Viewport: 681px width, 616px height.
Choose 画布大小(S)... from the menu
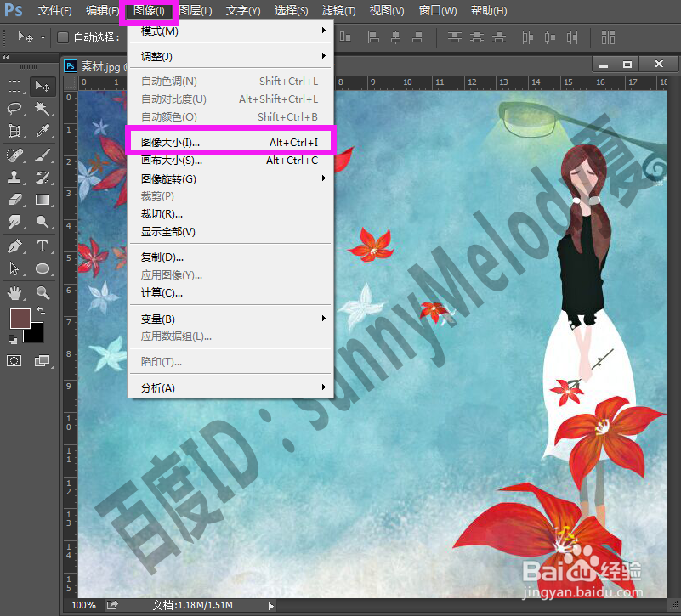coord(230,161)
